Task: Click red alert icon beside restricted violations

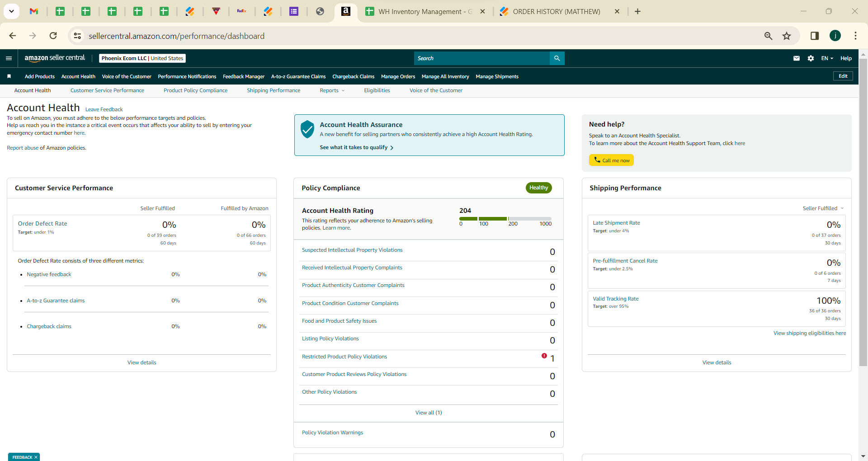Action: click(x=544, y=356)
